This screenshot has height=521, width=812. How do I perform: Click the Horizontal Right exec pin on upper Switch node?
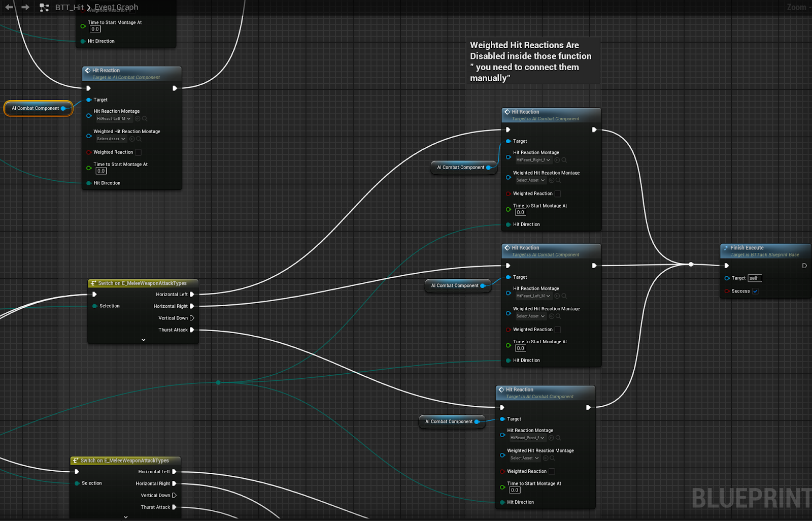[x=192, y=306]
